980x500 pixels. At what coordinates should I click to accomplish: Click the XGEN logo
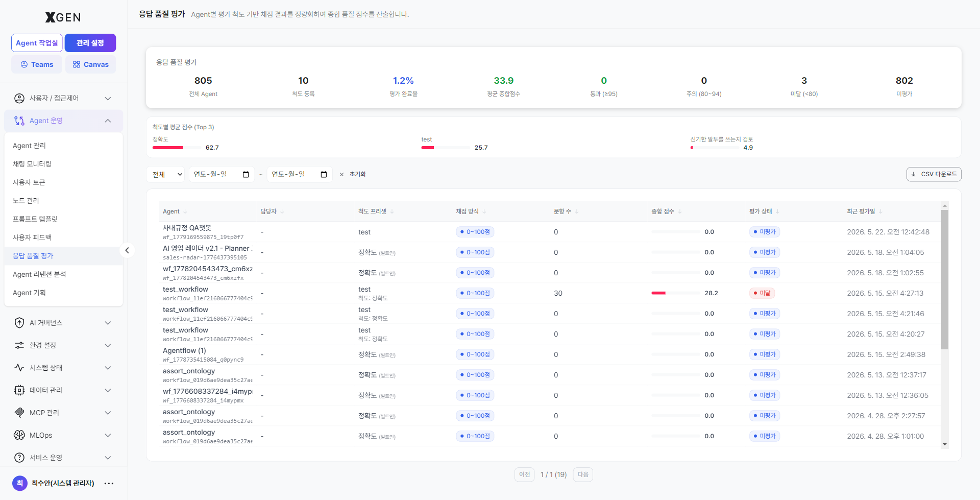pos(63,17)
